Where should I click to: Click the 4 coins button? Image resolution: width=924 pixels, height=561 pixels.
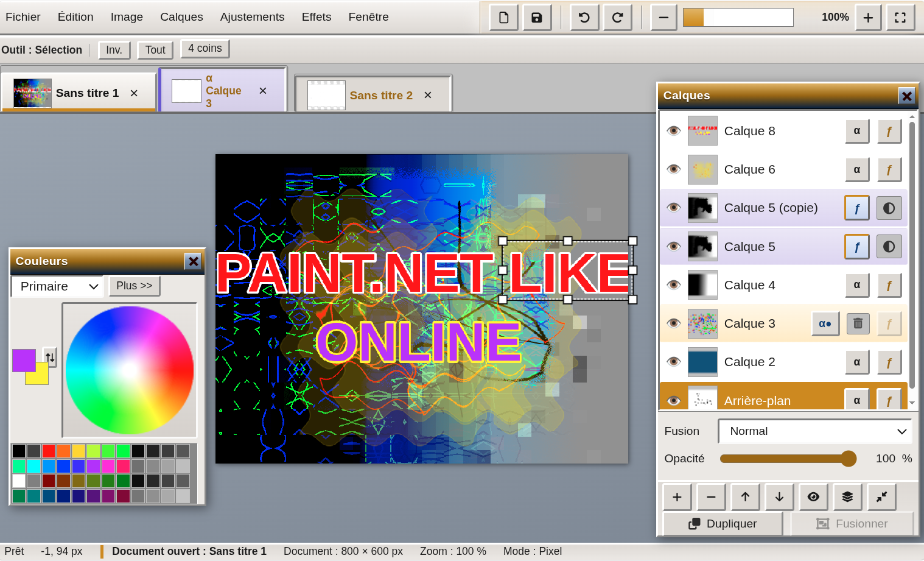coord(205,48)
